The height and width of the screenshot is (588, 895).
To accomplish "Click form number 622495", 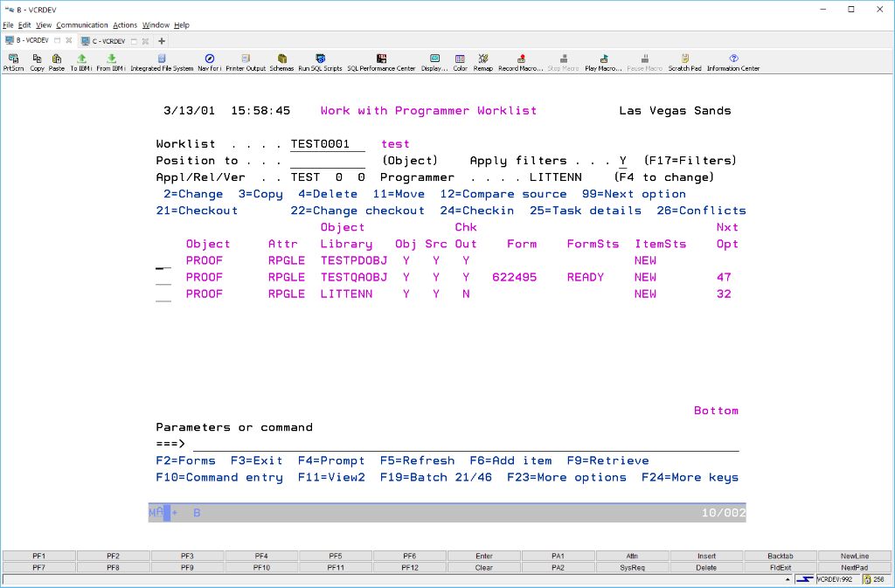I will point(514,277).
